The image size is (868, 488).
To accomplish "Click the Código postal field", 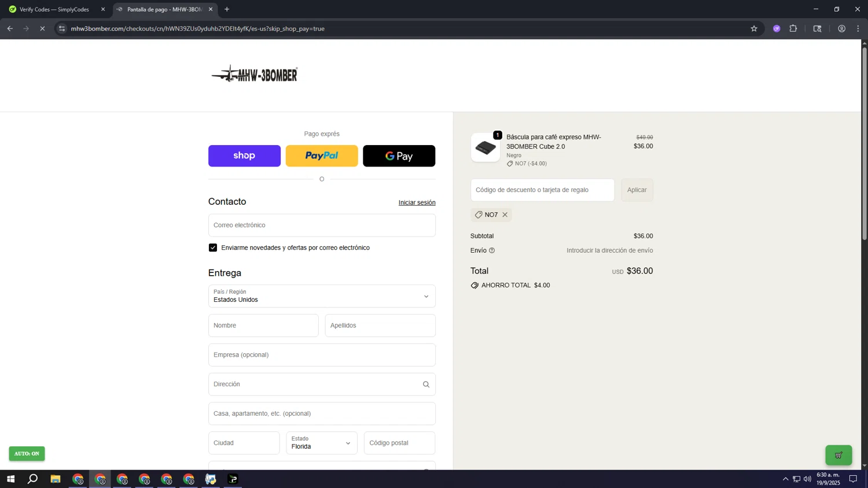I will click(x=399, y=443).
